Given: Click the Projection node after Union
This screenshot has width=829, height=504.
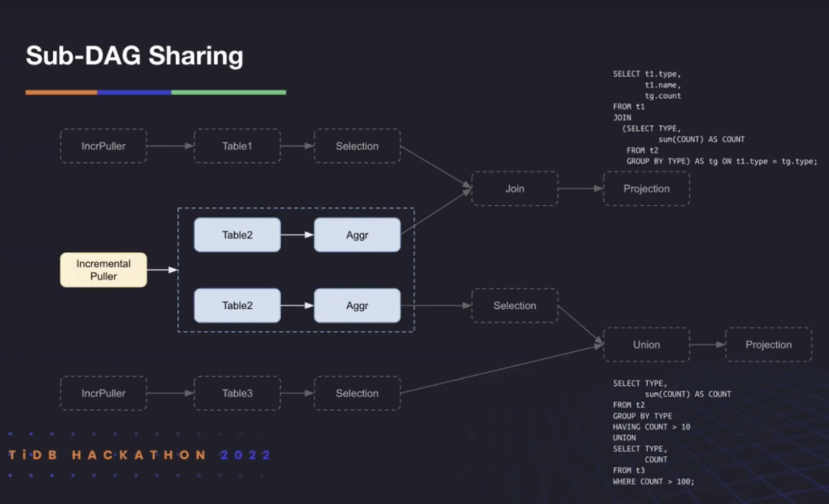Looking at the screenshot, I should (768, 344).
